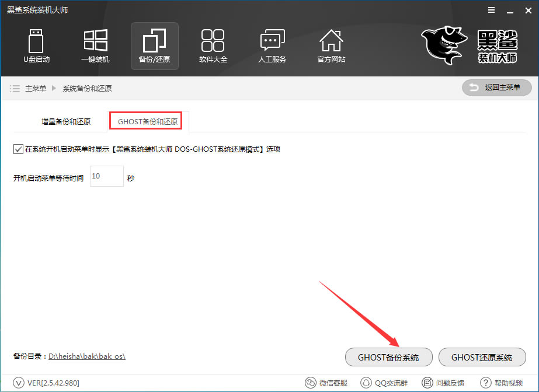The width and height of the screenshot is (539, 392).
Task: Open the hamburger menu in title bar
Action: pyautogui.click(x=492, y=10)
